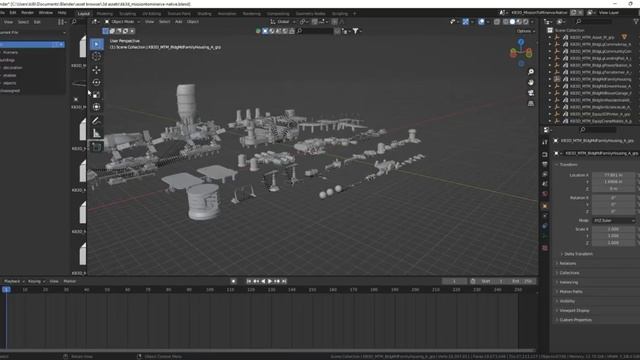Open the Global transform orientation dropdown

[x=282, y=22]
